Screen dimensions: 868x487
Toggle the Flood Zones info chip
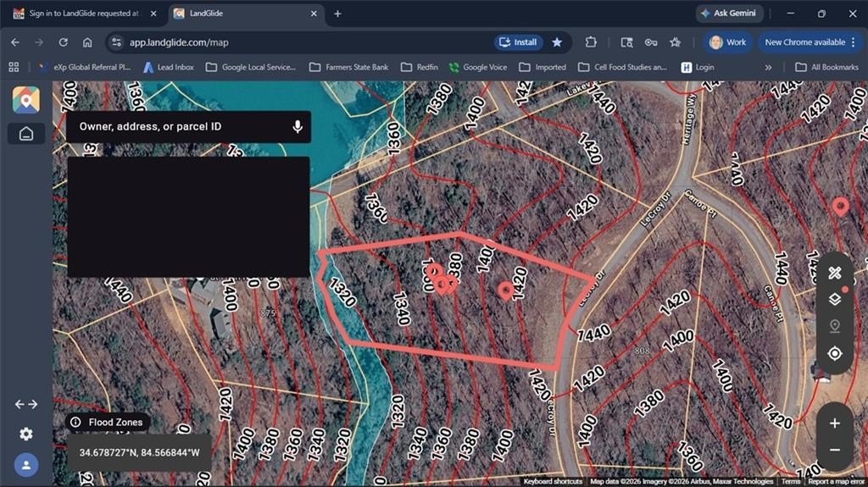[108, 422]
